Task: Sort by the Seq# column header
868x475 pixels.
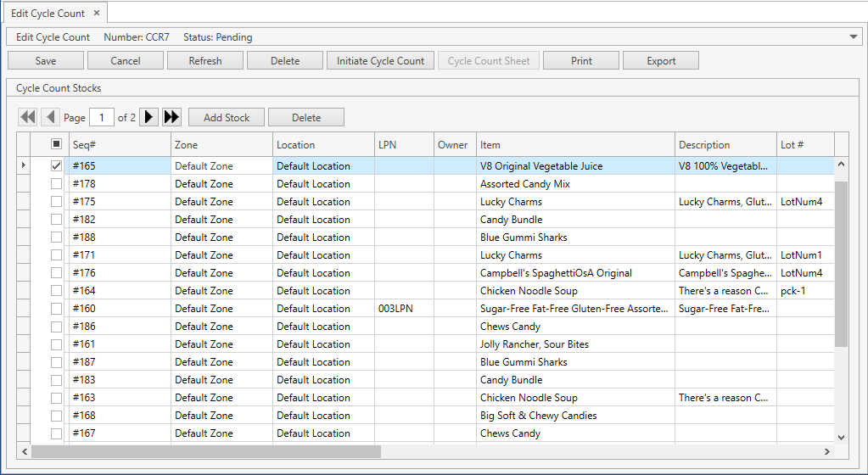Action: click(119, 145)
